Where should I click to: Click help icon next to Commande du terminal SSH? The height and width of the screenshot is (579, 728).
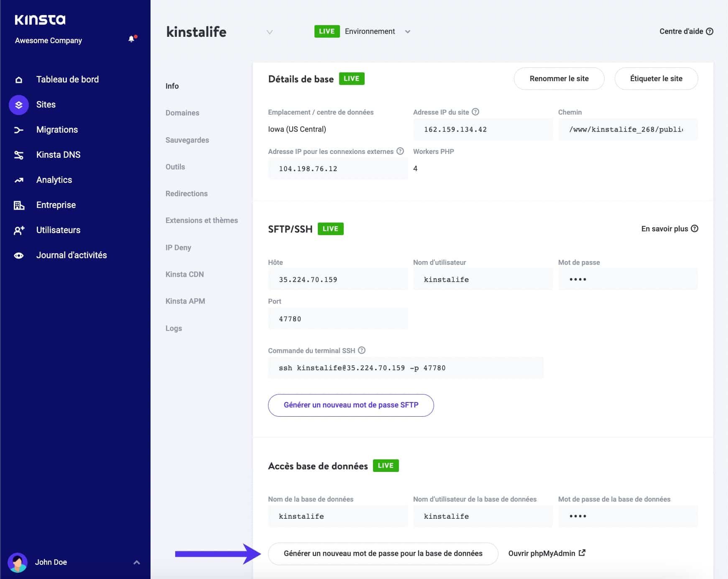pyautogui.click(x=362, y=351)
